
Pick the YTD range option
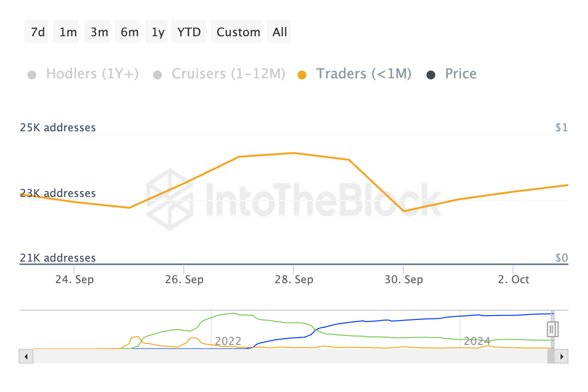pos(189,32)
